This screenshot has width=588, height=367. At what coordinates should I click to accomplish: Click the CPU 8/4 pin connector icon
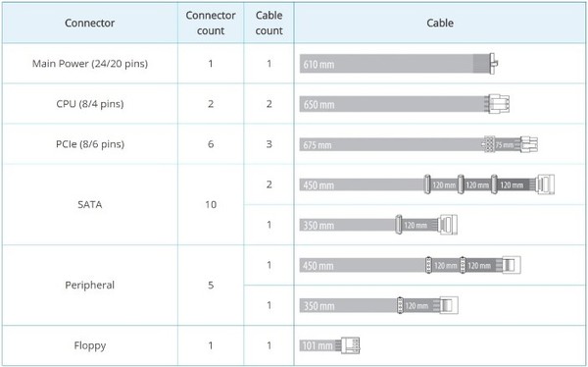(499, 104)
